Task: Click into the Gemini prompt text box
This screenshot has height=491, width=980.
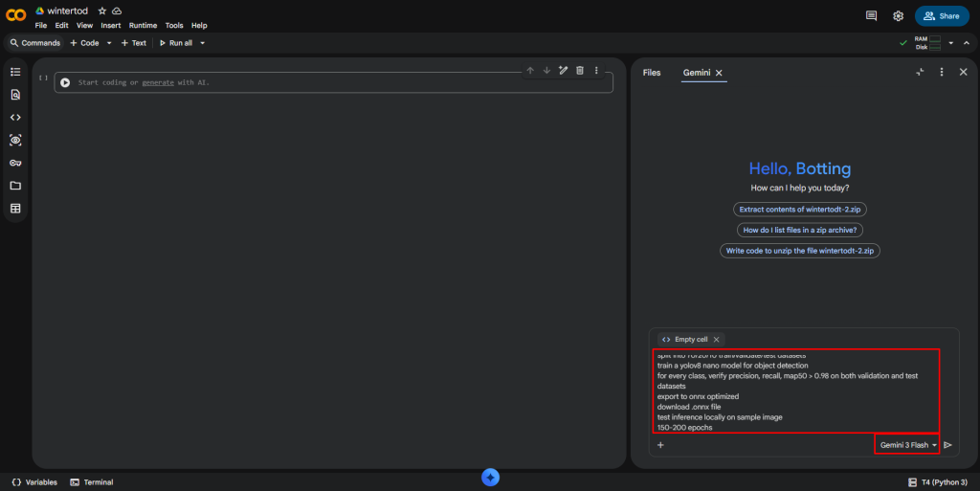Action: (795, 391)
